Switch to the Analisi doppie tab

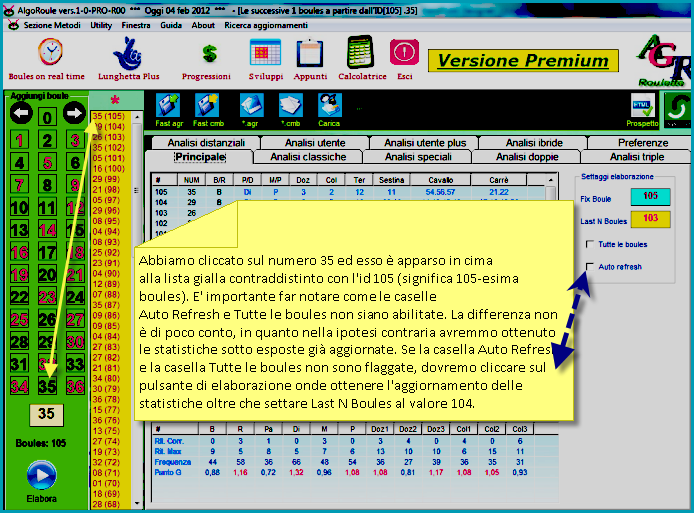(527, 157)
